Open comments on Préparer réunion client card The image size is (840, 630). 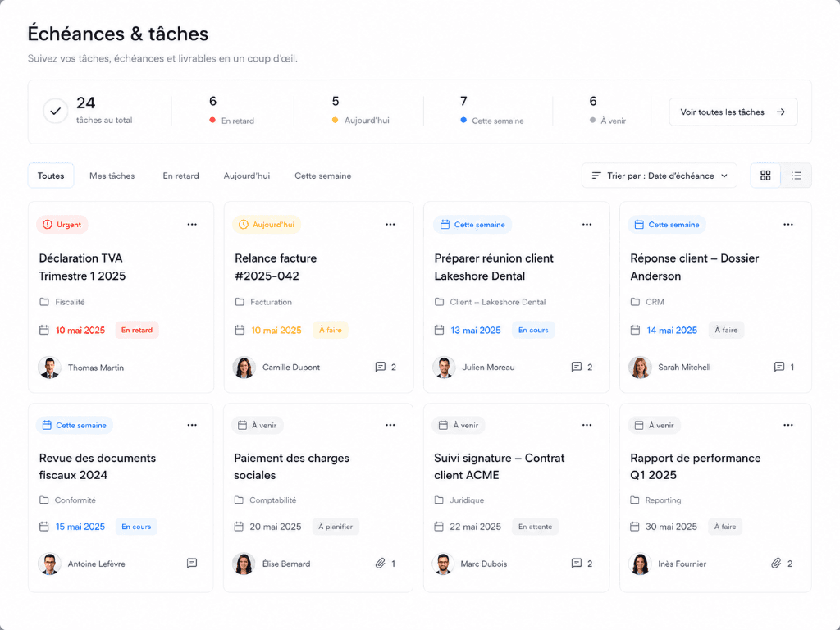577,367
